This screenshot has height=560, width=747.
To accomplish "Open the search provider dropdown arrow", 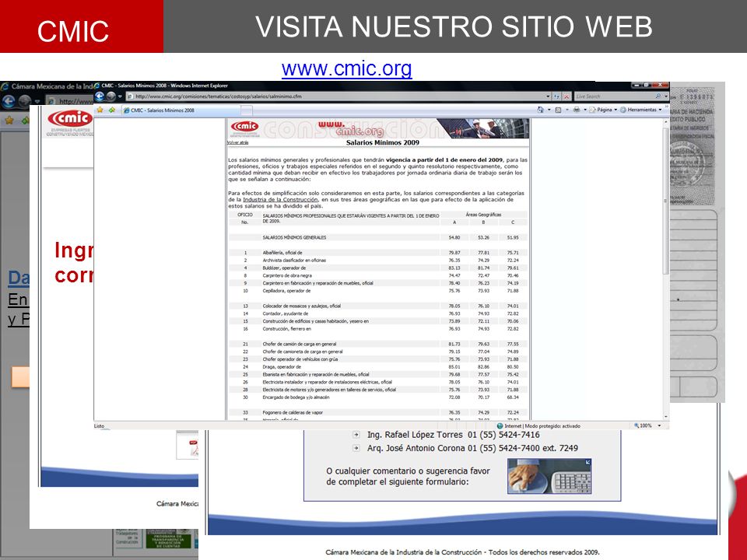I will [x=665, y=96].
